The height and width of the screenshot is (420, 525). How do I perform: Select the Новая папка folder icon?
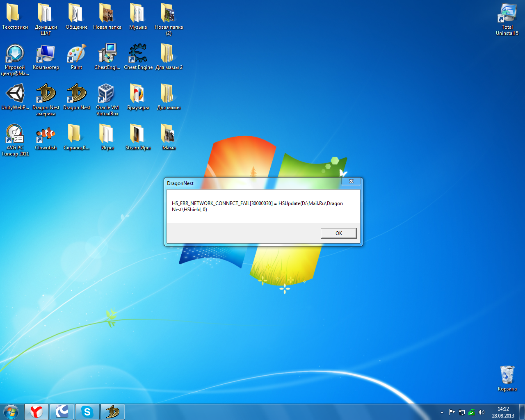coord(107,16)
